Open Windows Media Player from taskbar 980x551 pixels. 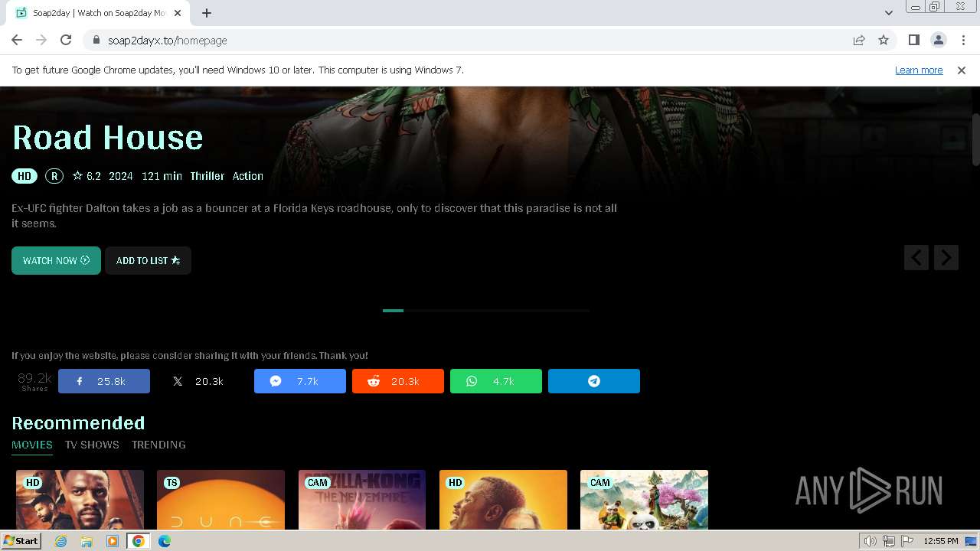tap(113, 541)
